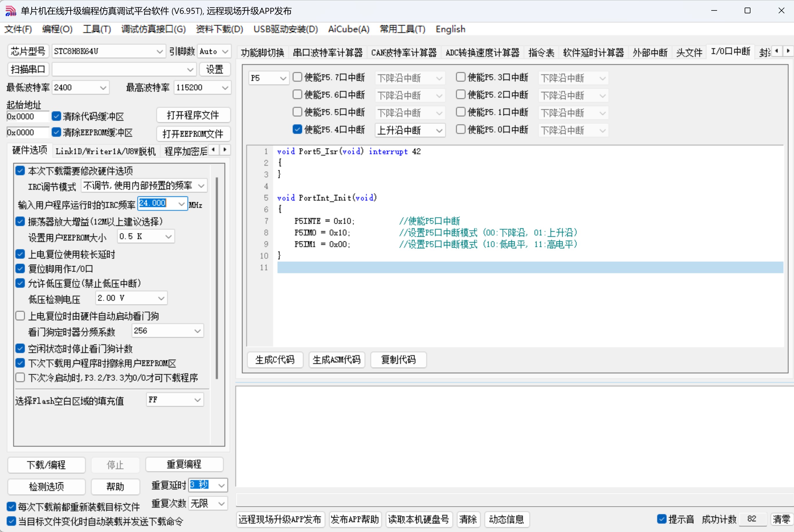Click left arrow to scroll right-panel tabs
The height and width of the screenshot is (532, 794).
coord(776,51)
